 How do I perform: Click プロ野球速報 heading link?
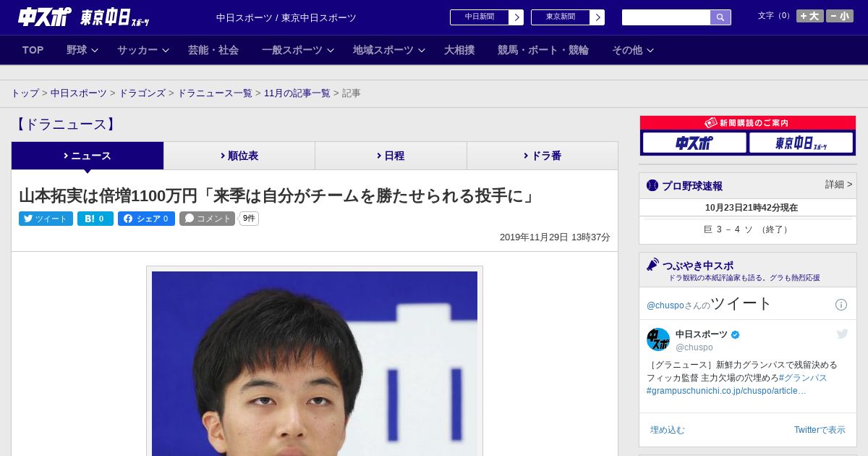click(x=692, y=186)
